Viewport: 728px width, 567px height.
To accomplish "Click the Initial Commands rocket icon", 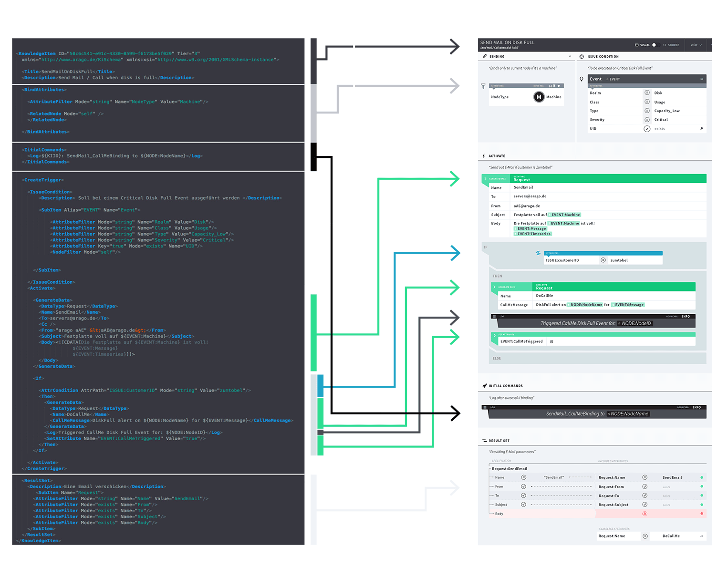I will [x=485, y=386].
